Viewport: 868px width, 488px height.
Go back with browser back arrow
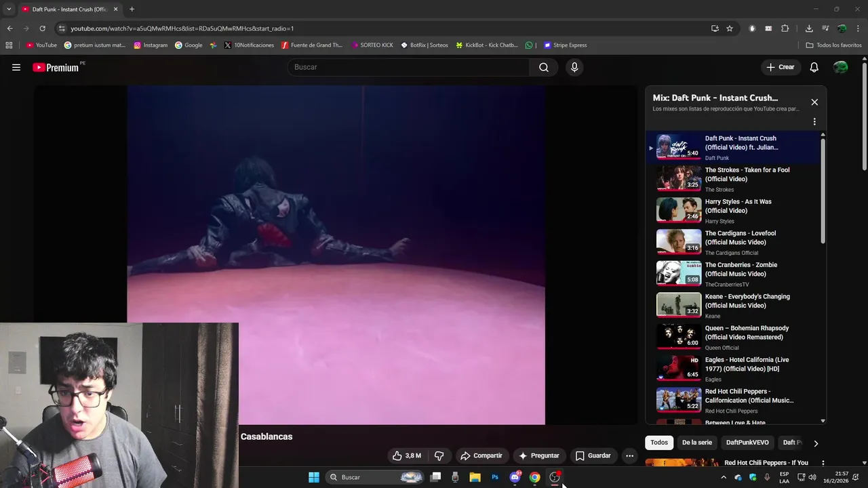[x=9, y=28]
